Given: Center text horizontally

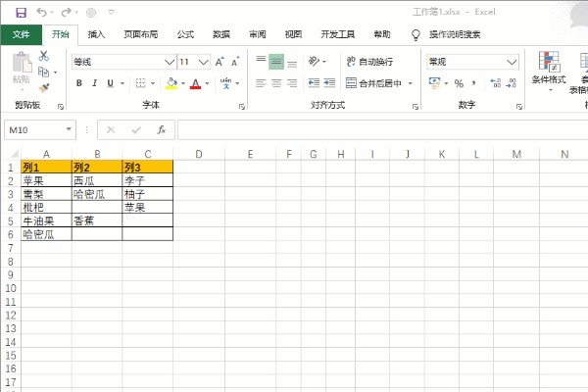Looking at the screenshot, I should tap(276, 83).
